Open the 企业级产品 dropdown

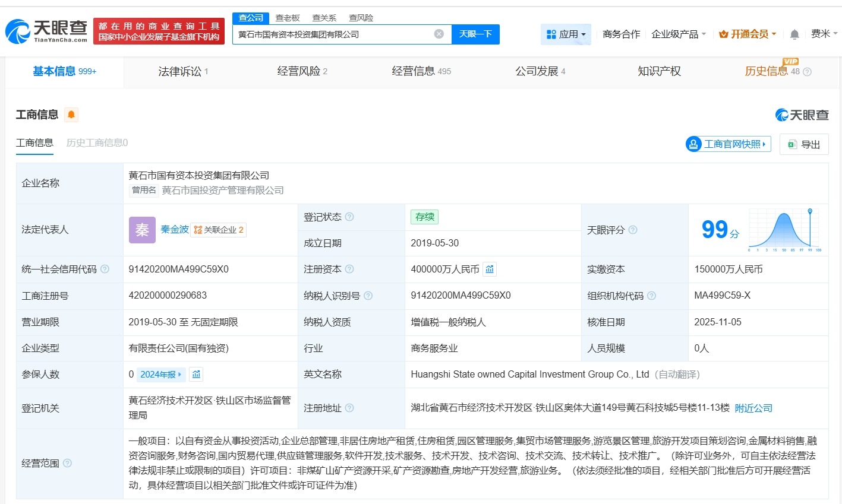(x=679, y=34)
